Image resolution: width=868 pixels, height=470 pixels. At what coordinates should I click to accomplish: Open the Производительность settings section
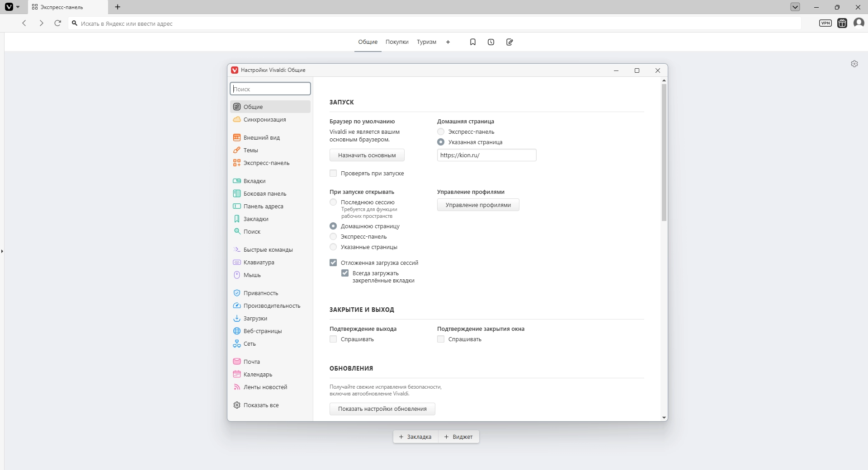270,305
